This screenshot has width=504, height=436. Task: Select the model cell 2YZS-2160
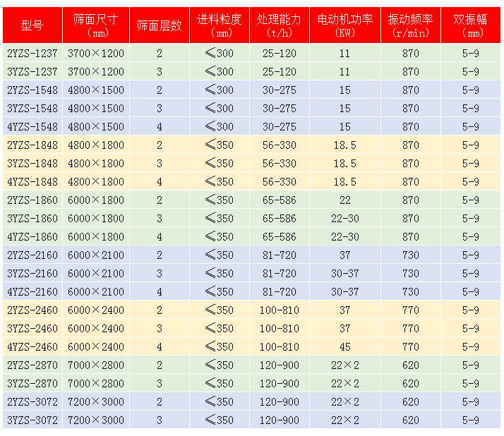[x=32, y=255]
